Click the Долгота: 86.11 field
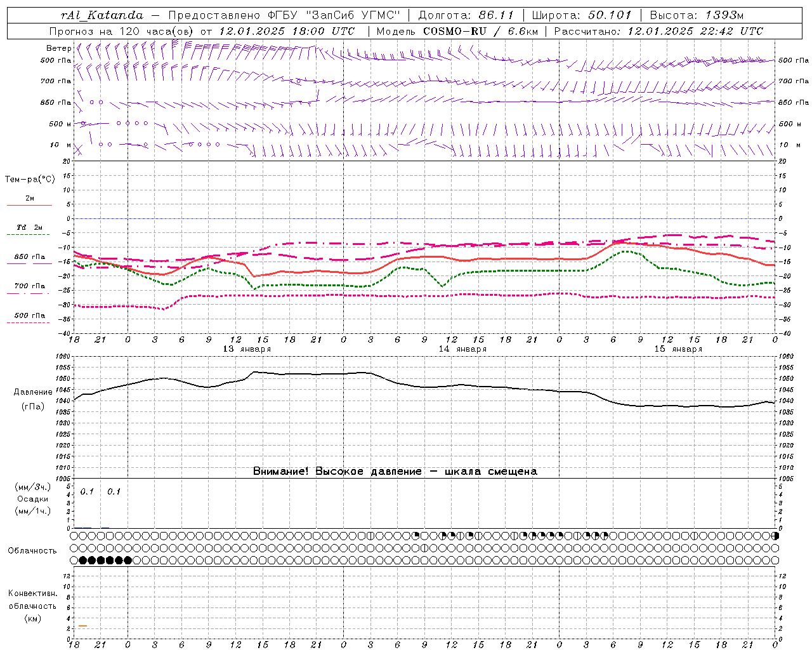Viewport: 812px width, 650px height. coord(466,15)
